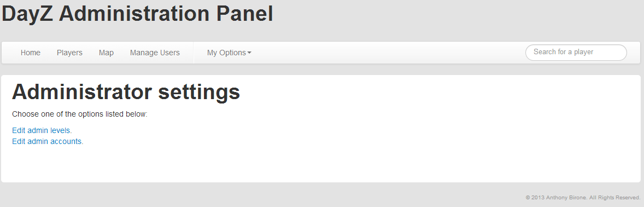Open the Map view
Image resolution: width=644 pixels, height=207 pixels.
(x=106, y=53)
